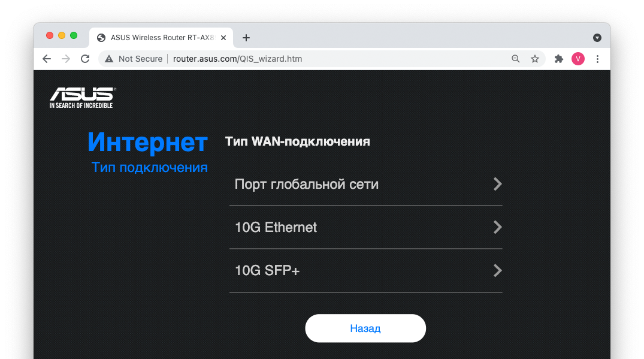Click the ASUS logo

pos(83,98)
